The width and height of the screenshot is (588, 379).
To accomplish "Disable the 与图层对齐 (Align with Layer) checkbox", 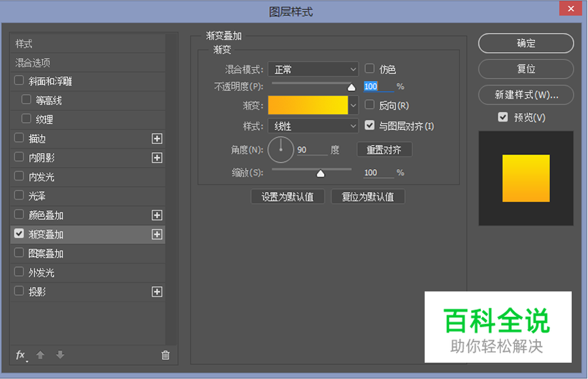I will point(370,125).
